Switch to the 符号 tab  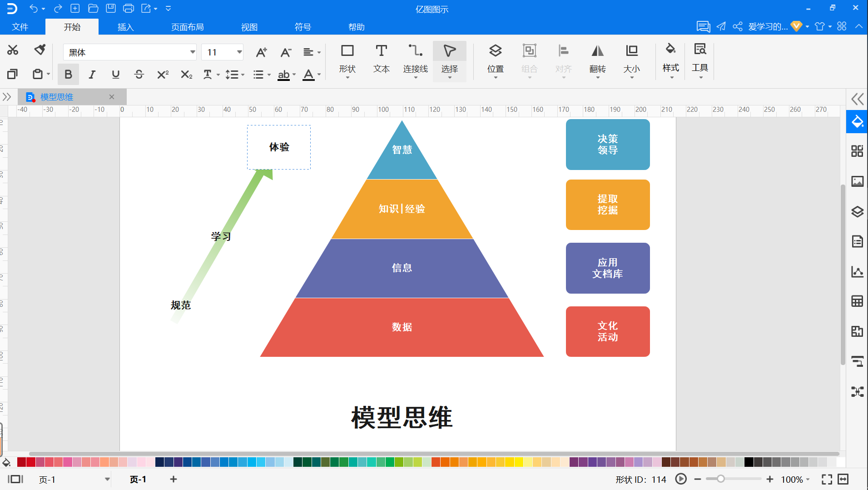303,27
